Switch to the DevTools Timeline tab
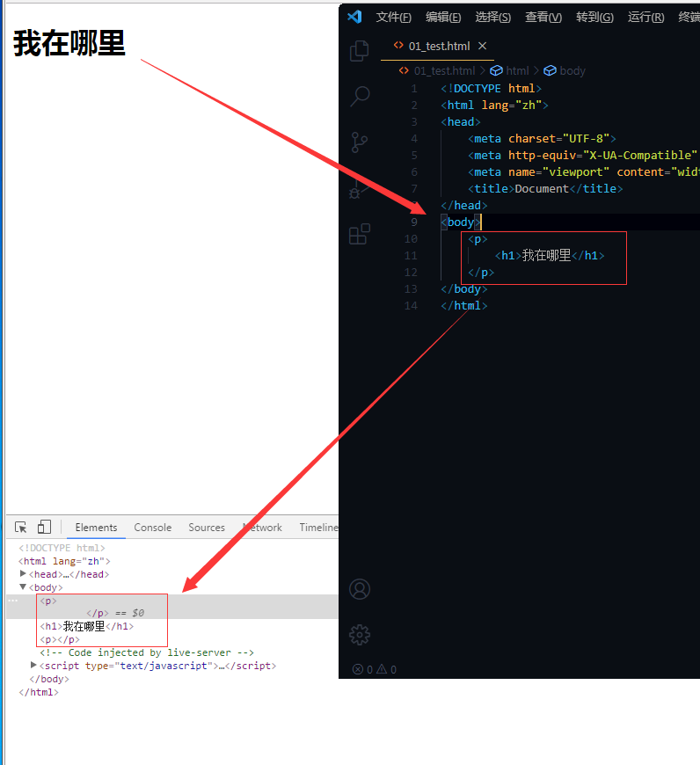The image size is (700, 765). (318, 528)
